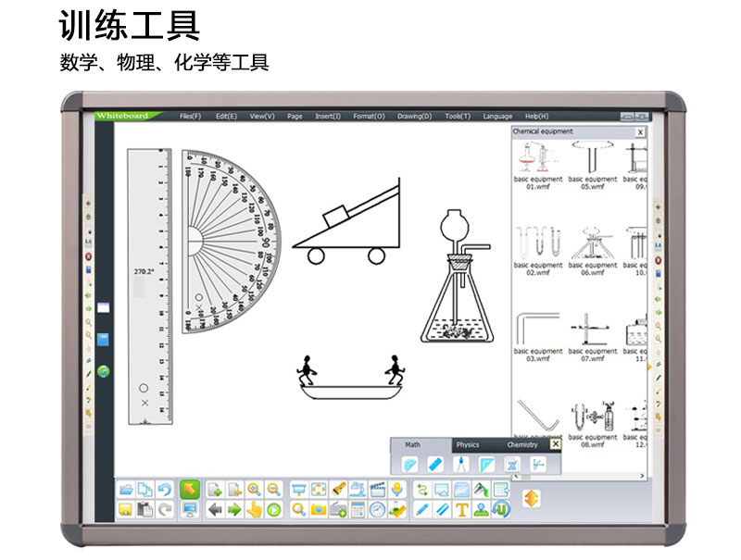This screenshot has width=741, height=560.
Task: Toggle toolbar with orange up-down arrow button
Action: (531, 498)
